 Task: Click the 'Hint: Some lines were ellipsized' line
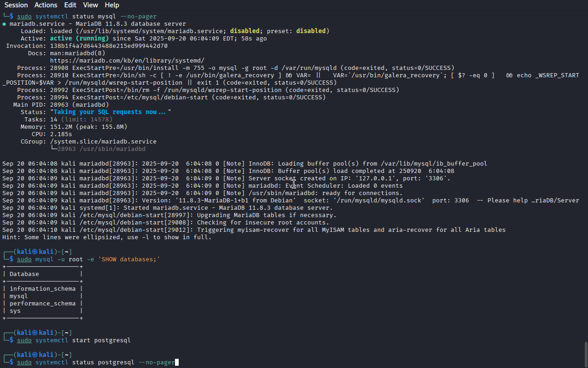[x=107, y=237]
